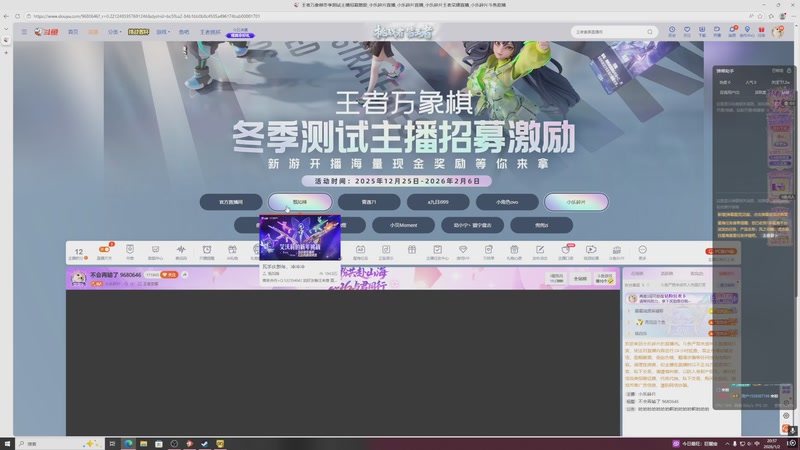Click the yellow badge nav item
The height and width of the screenshot is (450, 800).
click(138, 32)
